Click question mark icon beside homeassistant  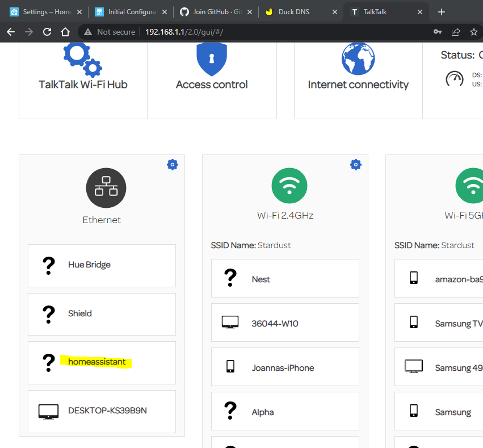click(x=49, y=363)
